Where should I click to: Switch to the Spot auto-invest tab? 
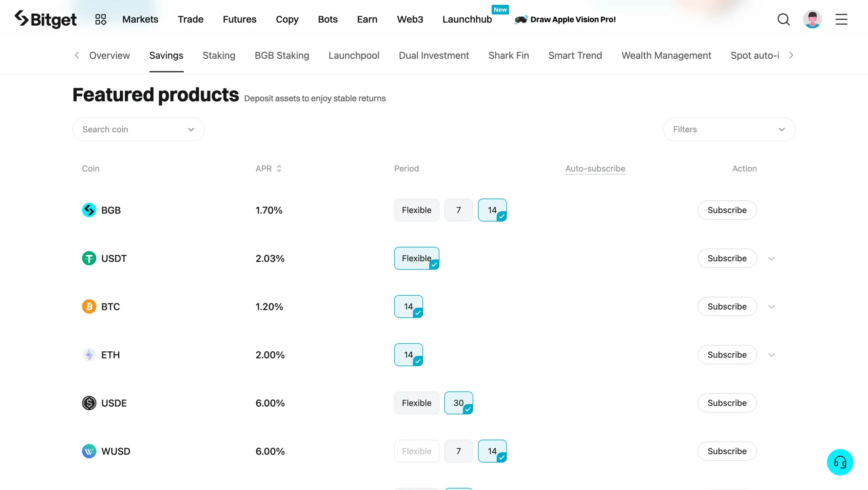tap(755, 55)
